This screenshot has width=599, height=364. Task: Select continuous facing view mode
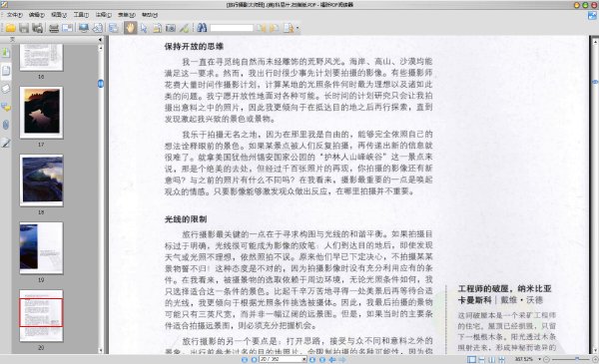tap(501, 359)
